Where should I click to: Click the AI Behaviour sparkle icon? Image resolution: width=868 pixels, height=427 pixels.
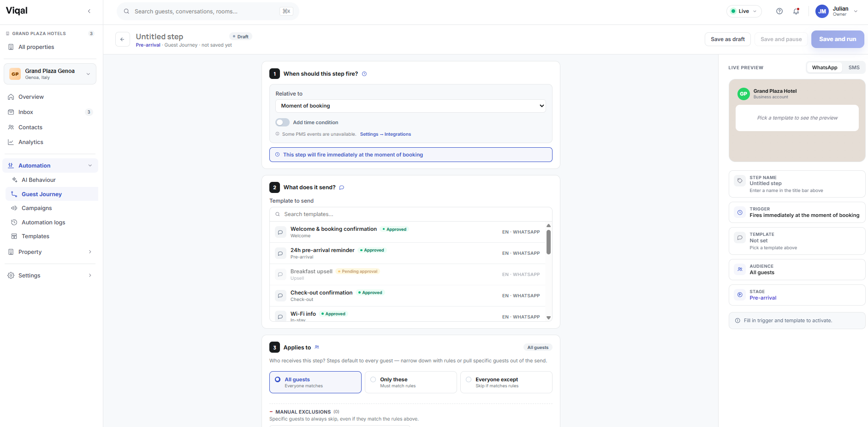coord(14,180)
